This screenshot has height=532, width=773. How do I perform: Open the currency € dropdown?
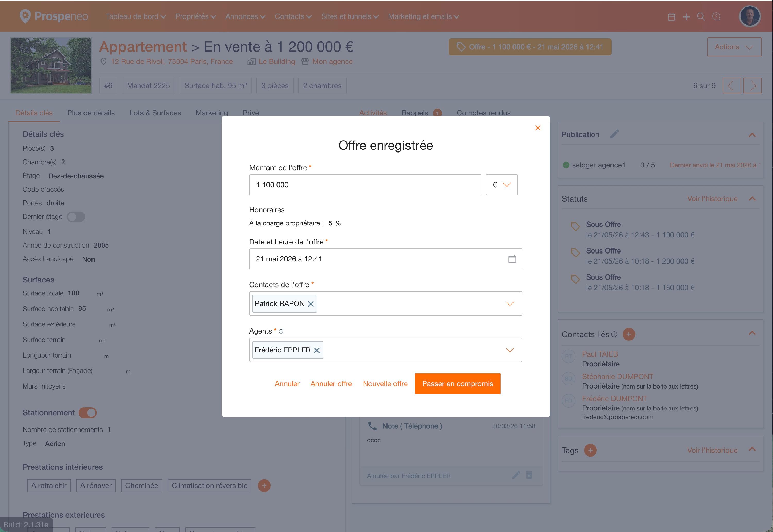point(502,185)
